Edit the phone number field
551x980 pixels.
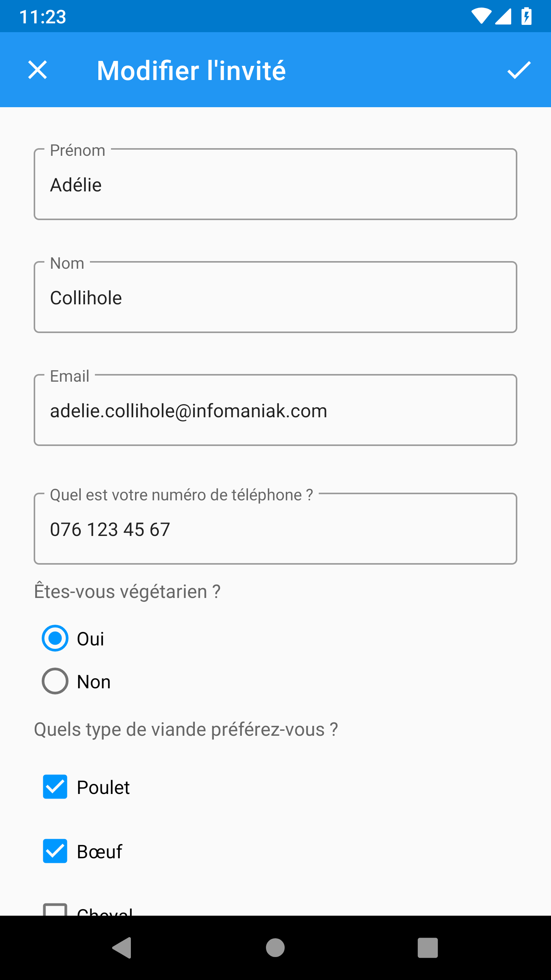(x=275, y=529)
